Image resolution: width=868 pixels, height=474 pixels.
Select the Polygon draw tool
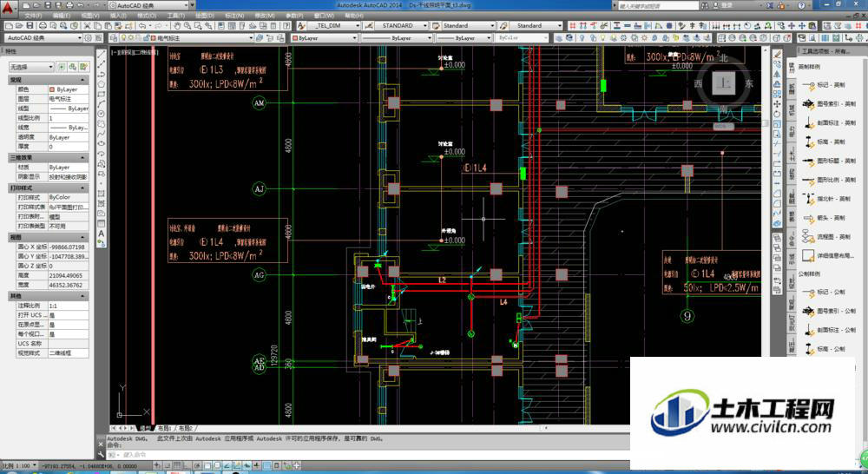[x=102, y=84]
